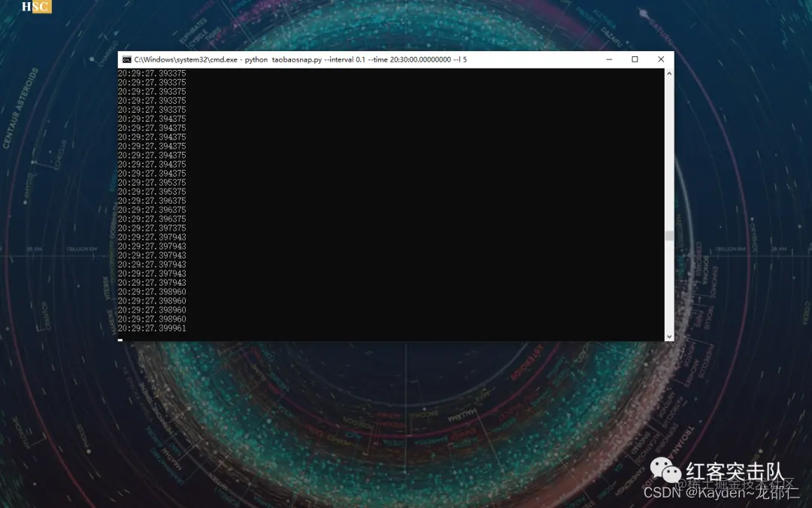Viewport: 812px width, 508px height.
Task: Open the cmd.exe system menu icon
Action: click(x=126, y=59)
